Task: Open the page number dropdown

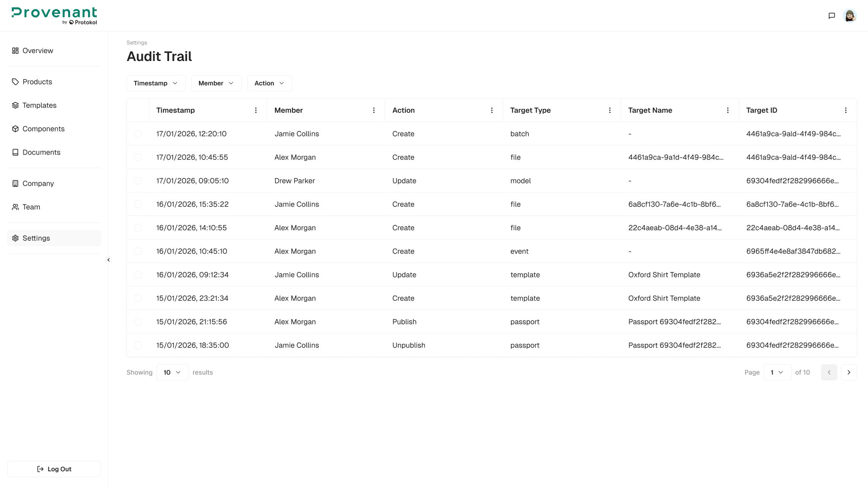Action: pos(777,372)
